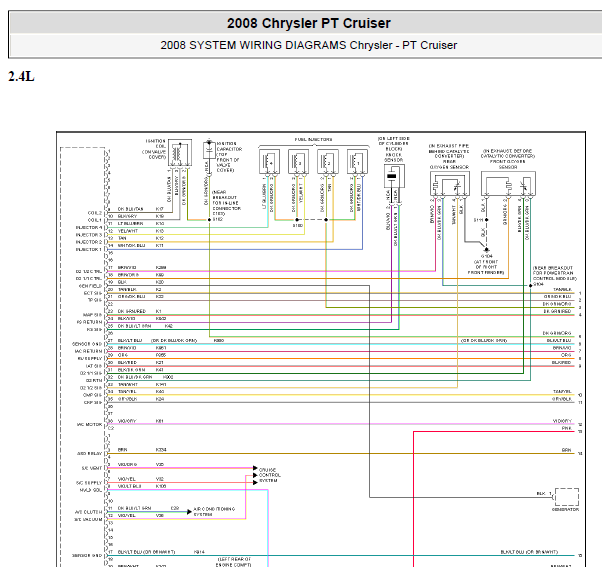The width and height of the screenshot is (602, 567).
Task: Click the S104 splice dot
Action: click(x=531, y=285)
